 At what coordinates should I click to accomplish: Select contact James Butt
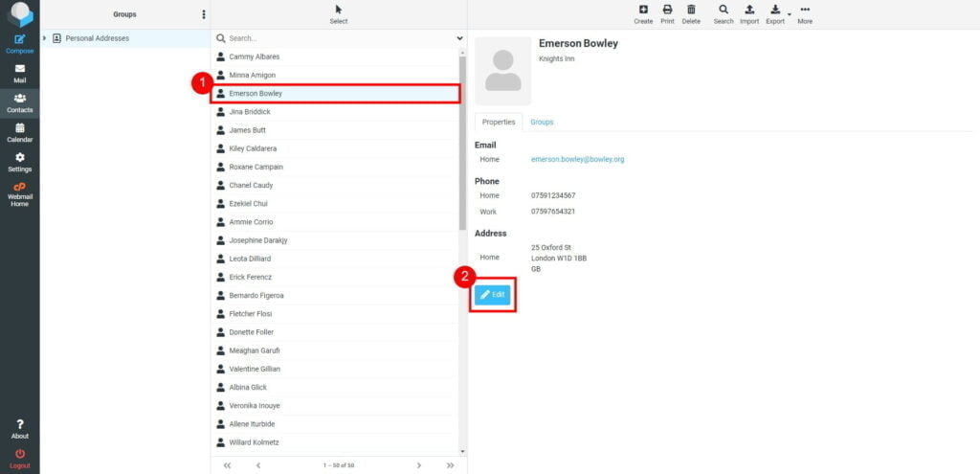tap(334, 130)
